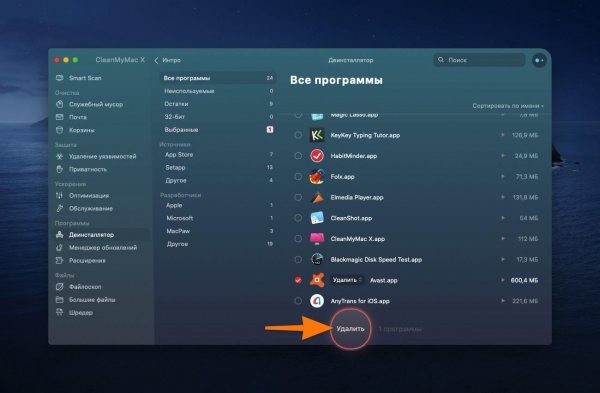Click the Folx rocket app icon
This screenshot has height=393, width=600.
click(x=317, y=176)
